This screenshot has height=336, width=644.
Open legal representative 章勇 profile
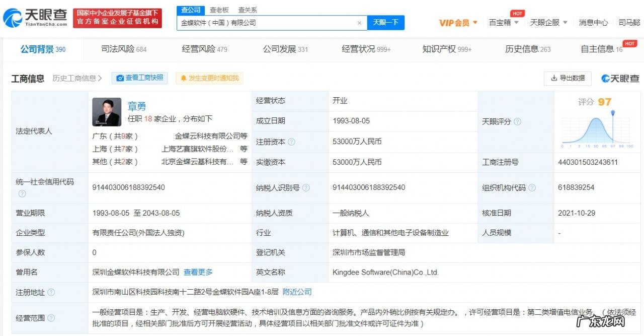pyautogui.click(x=137, y=106)
